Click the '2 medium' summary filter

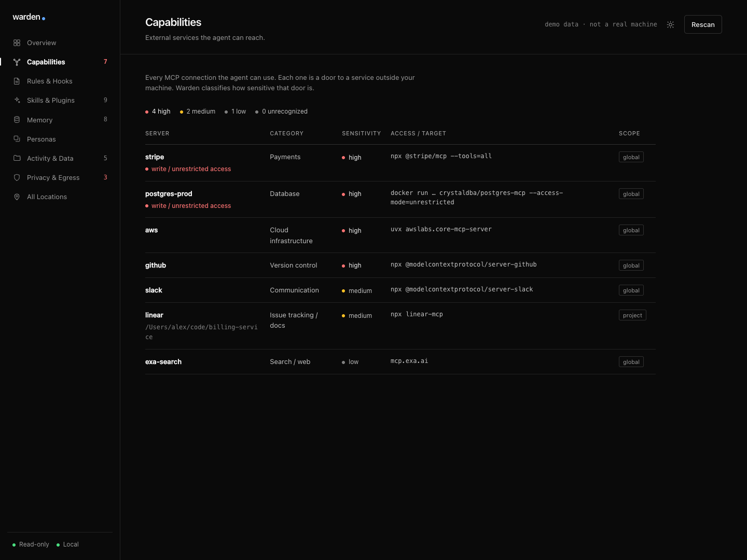tap(198, 111)
